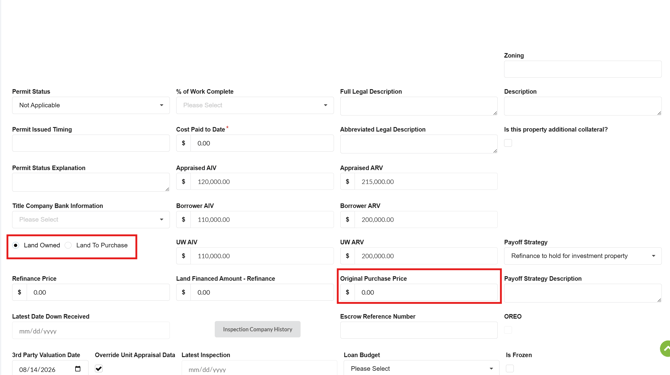Screen dimensions: 670x375
Task: Toggle the additional collateral property checkbox
Action: pos(508,143)
